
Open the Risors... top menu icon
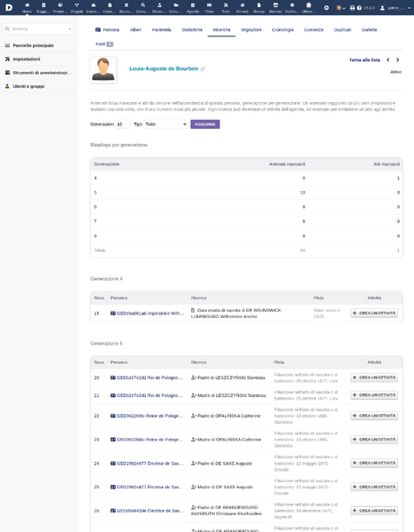tap(160, 5)
